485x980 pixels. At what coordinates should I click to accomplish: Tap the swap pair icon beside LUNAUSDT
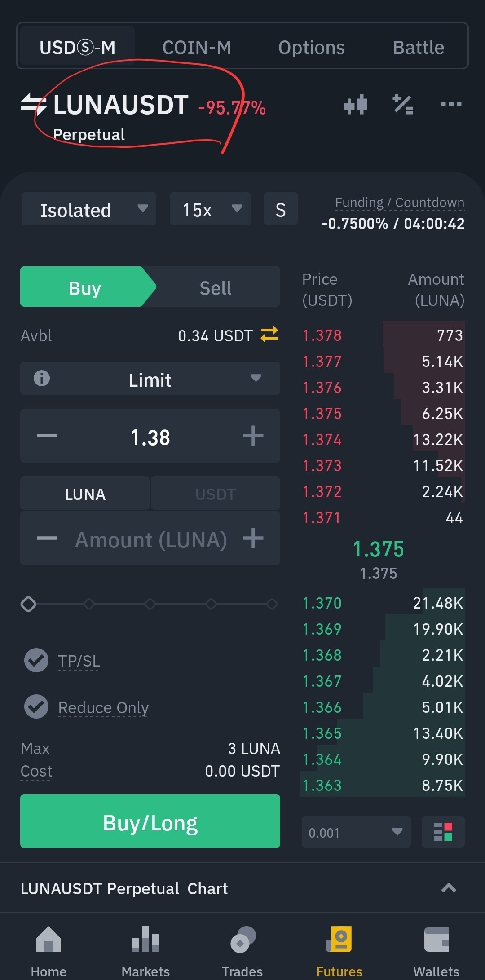33,104
